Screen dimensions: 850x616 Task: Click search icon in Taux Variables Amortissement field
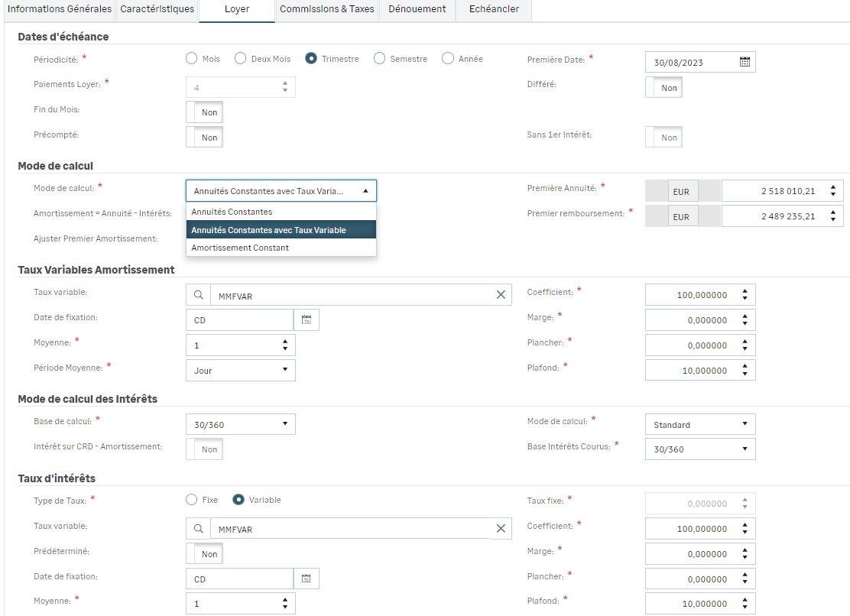tap(198, 295)
